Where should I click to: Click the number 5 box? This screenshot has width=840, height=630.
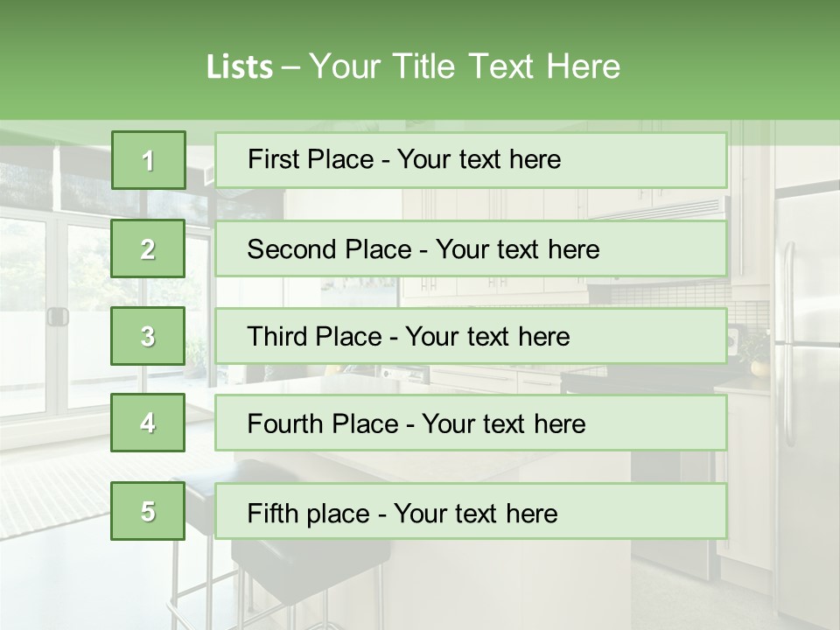click(x=149, y=511)
